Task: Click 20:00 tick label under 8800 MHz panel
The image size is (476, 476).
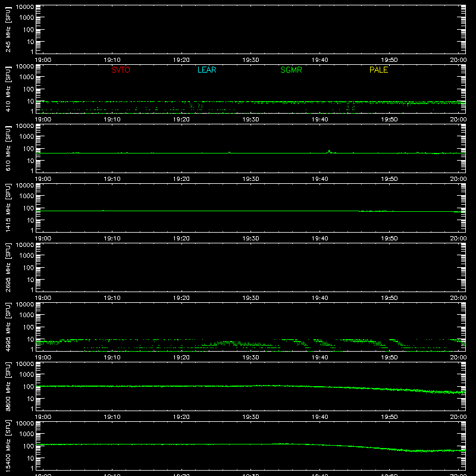Action: click(458, 417)
